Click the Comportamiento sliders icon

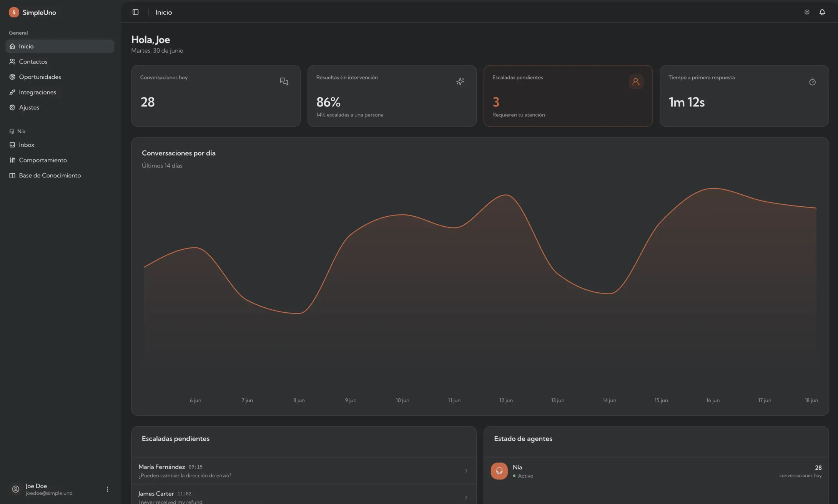[x=12, y=160]
